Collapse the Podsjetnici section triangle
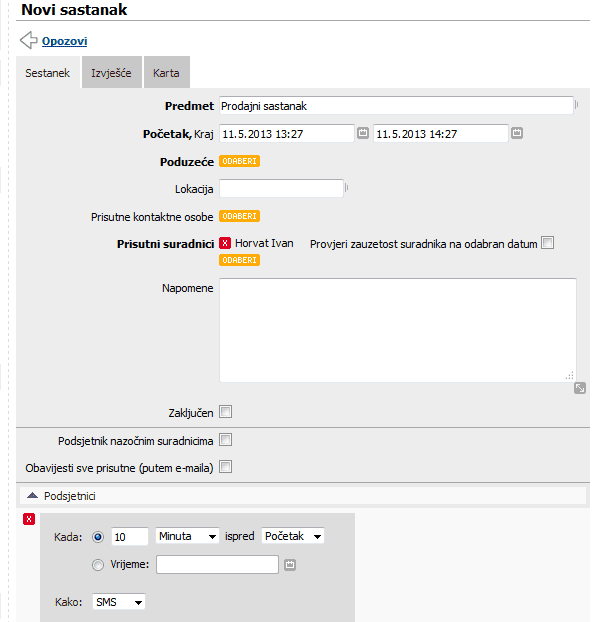This screenshot has width=599, height=622. [32, 495]
